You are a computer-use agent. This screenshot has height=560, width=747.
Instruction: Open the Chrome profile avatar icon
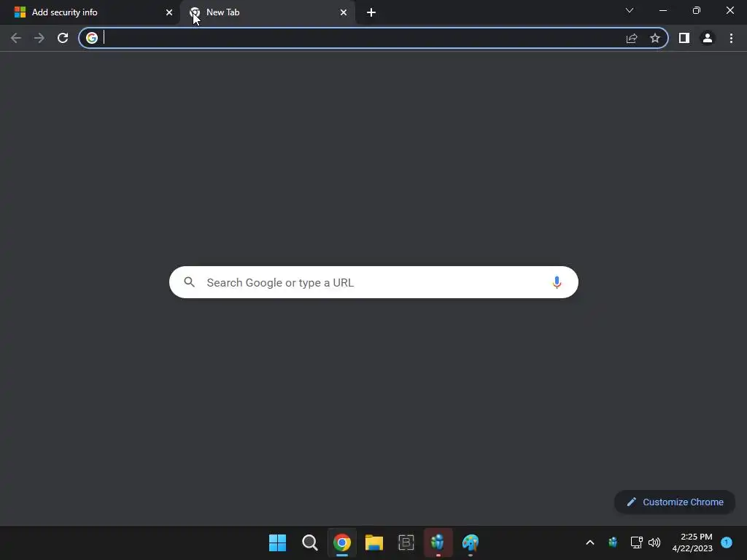coord(708,38)
